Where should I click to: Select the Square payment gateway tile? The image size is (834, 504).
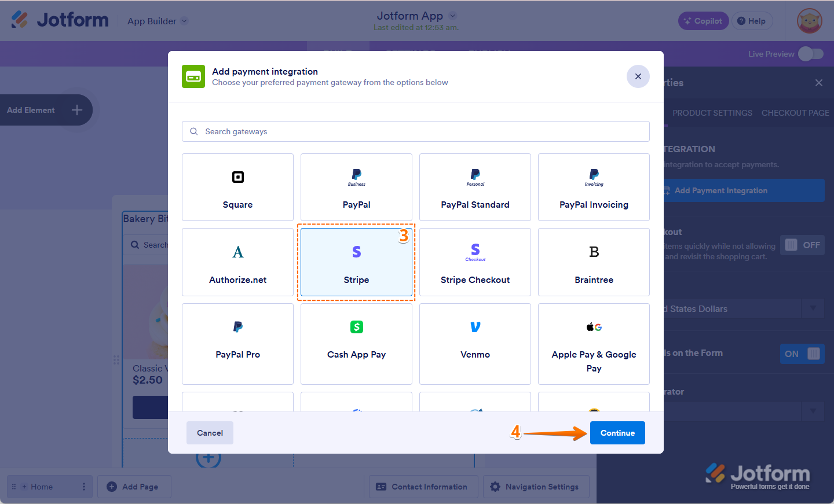click(237, 187)
